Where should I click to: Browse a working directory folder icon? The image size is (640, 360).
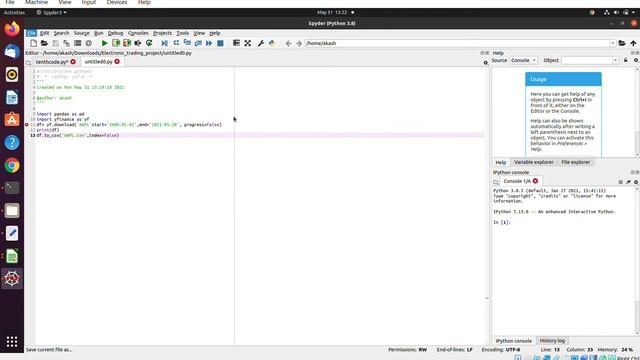click(x=622, y=43)
